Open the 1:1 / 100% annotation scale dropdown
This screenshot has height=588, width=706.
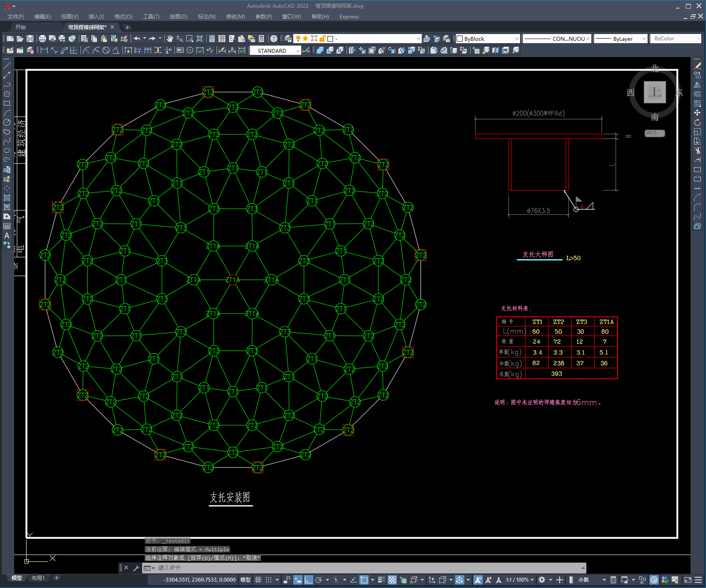pyautogui.click(x=520, y=580)
